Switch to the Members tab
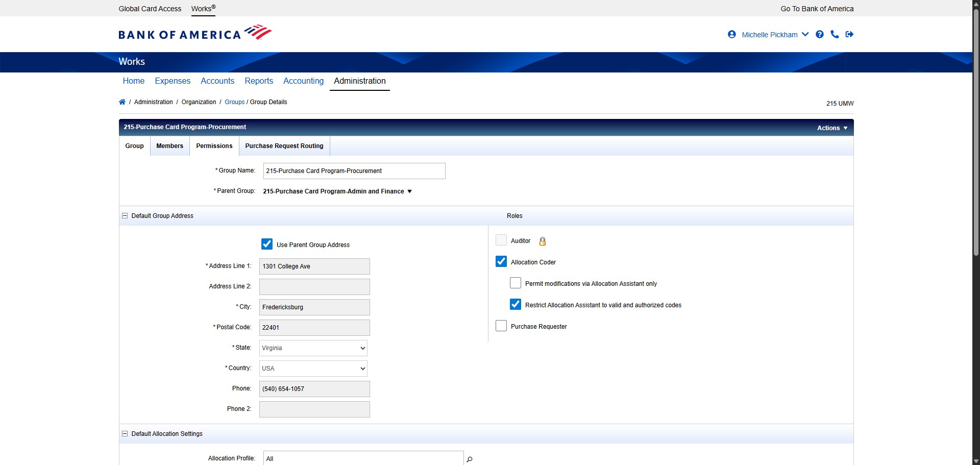Viewport: 980px width, 465px height. pyautogui.click(x=169, y=146)
